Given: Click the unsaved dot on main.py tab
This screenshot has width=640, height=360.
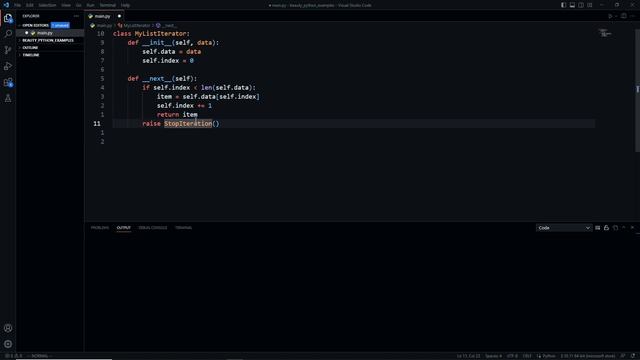Looking at the screenshot, I should click(119, 16).
